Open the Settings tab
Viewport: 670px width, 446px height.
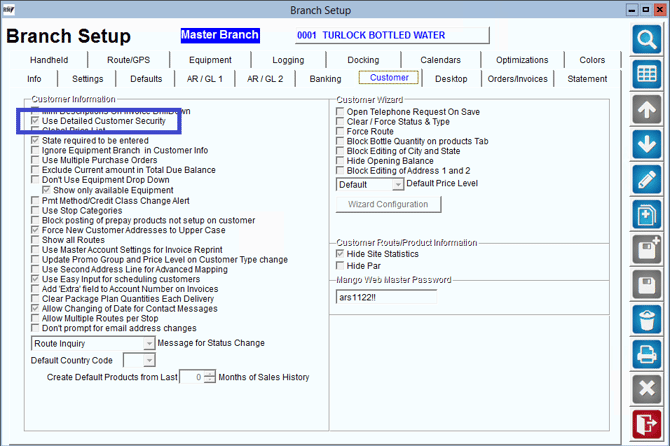pos(88,79)
